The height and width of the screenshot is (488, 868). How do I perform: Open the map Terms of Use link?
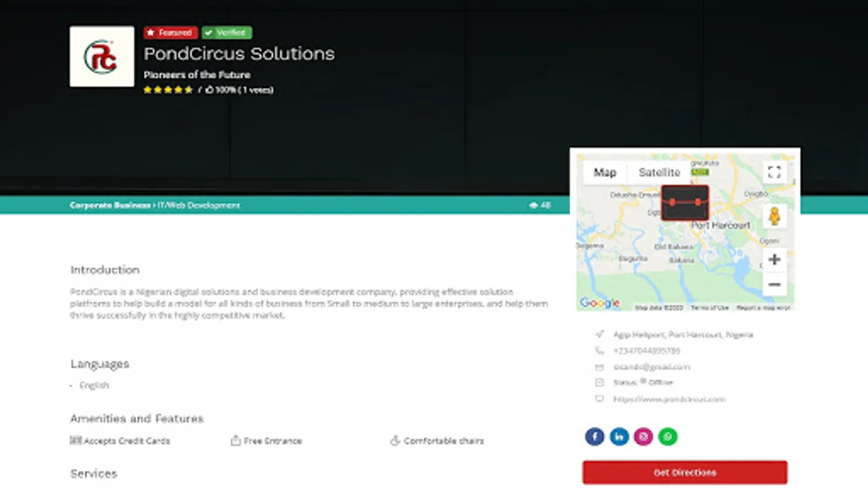pos(710,307)
